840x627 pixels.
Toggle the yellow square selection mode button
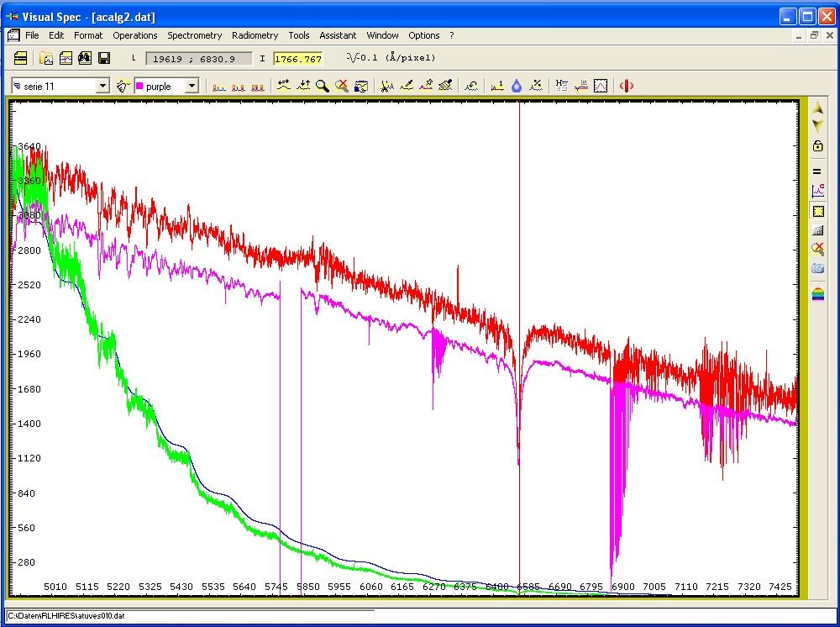coord(817,211)
